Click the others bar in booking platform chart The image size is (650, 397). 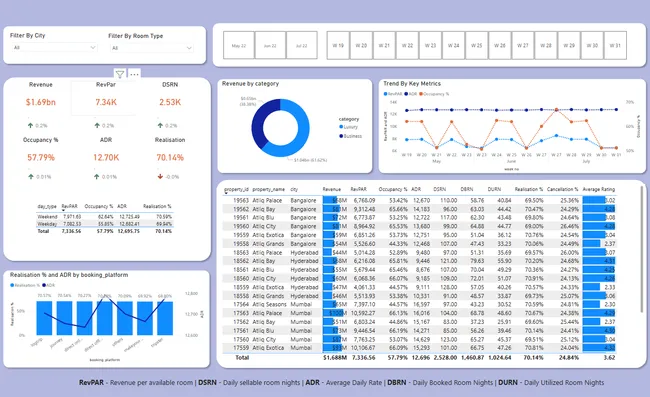(125, 318)
